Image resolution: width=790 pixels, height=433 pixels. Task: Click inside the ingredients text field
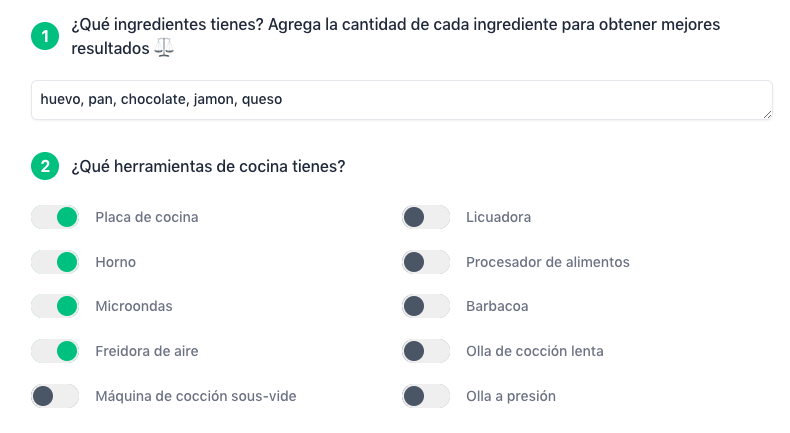click(402, 100)
